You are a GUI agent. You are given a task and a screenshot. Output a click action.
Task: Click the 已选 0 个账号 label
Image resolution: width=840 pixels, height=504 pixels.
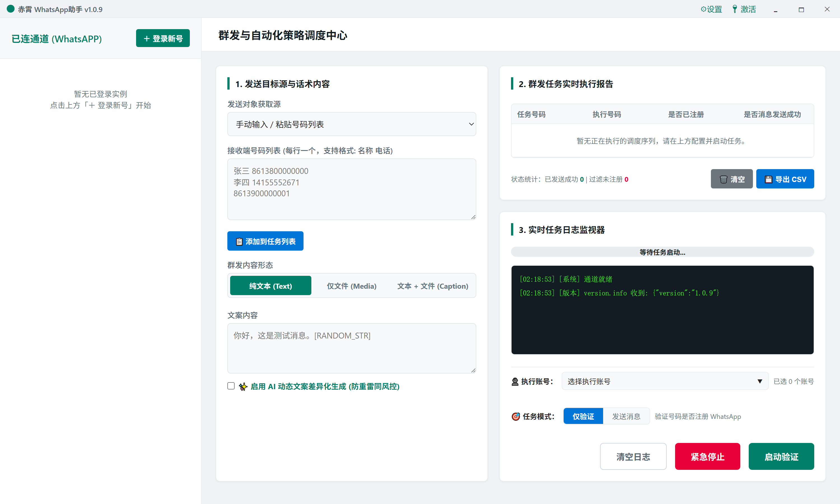pyautogui.click(x=794, y=381)
